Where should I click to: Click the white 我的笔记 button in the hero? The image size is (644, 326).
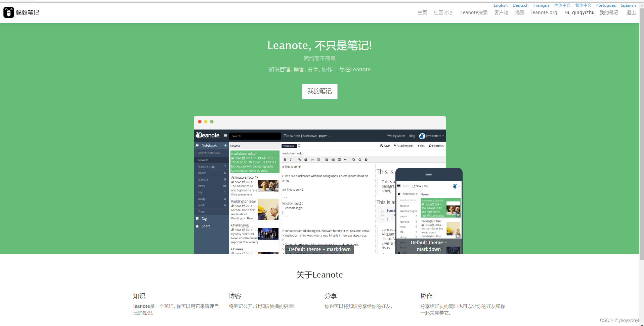(319, 92)
